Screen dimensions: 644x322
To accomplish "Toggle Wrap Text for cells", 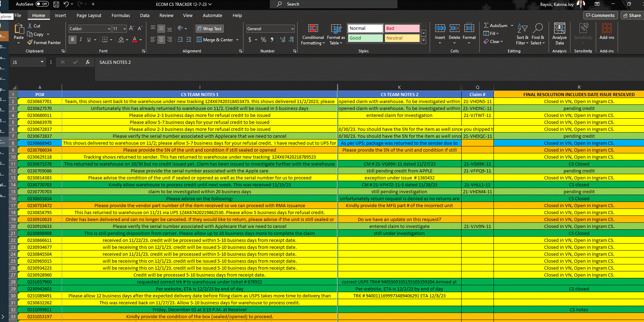I will tap(209, 29).
